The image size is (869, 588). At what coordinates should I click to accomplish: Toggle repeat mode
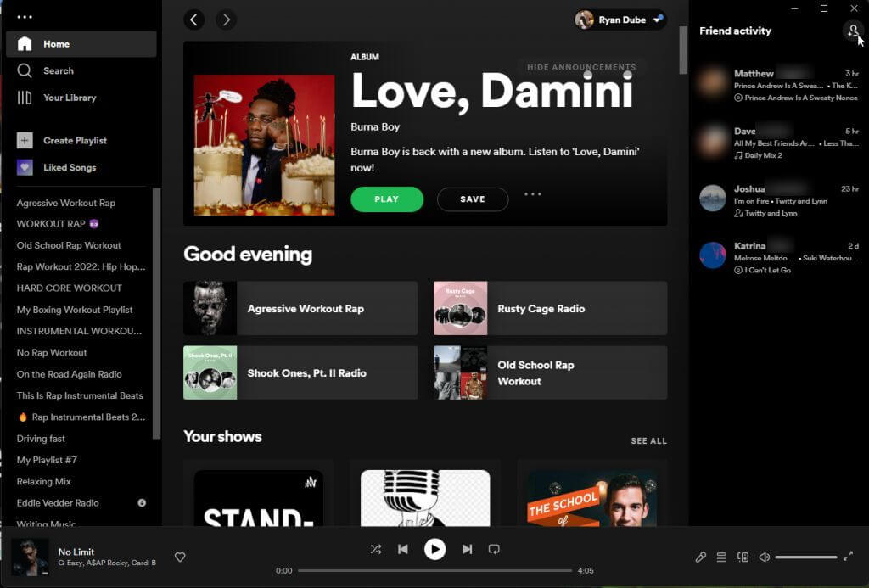(494, 549)
